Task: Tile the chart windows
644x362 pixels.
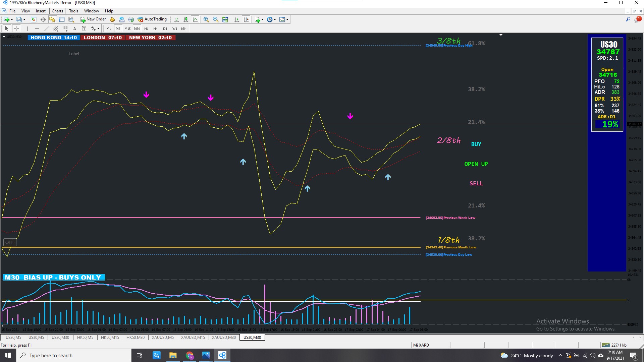Action: point(225,19)
